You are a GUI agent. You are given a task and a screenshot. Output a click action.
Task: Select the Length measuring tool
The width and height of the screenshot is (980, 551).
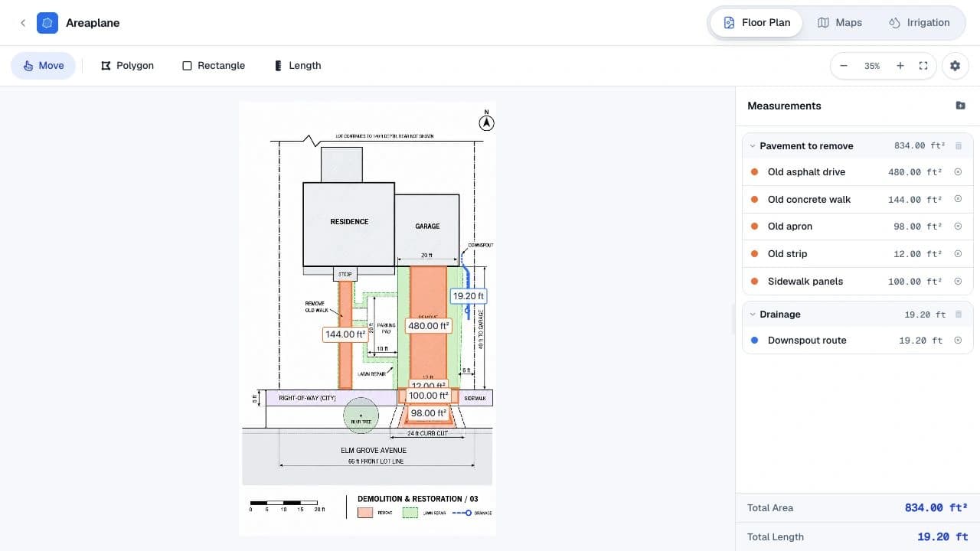[298, 66]
